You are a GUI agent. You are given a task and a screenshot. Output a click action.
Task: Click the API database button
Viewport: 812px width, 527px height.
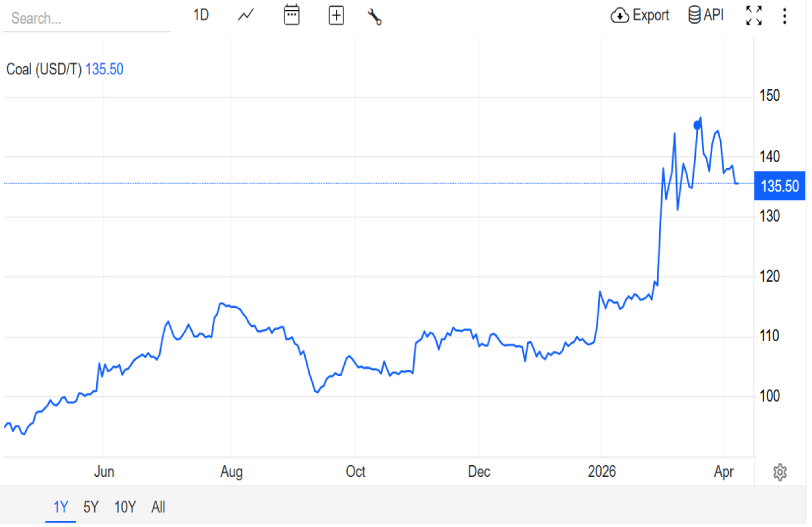(705, 16)
